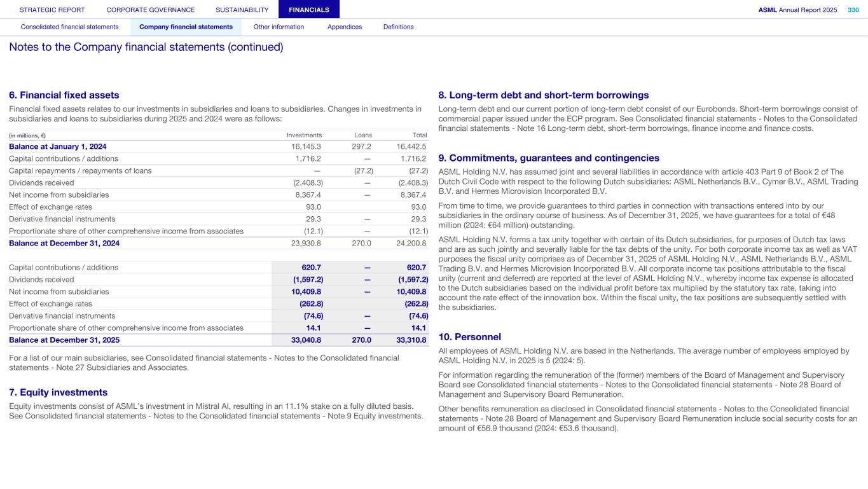Screen dimensions: 868x489
Task: Open Consolidated financial statements sub-tab
Action: pyautogui.click(x=69, y=27)
